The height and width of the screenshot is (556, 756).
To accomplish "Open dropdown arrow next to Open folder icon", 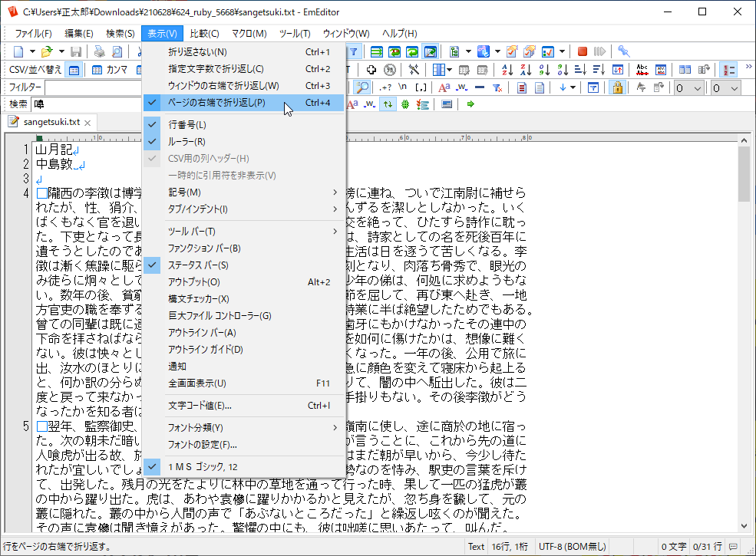I will [x=61, y=51].
